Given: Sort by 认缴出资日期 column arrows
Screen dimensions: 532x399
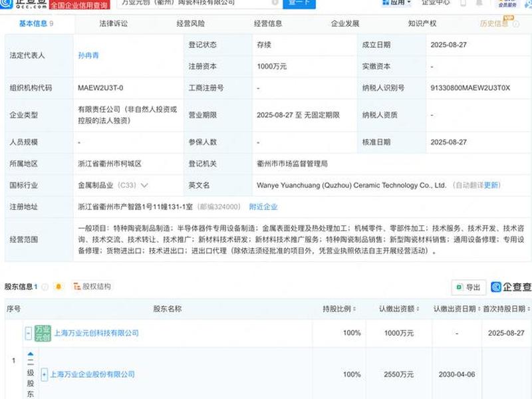Looking at the screenshot, I should coord(479,309).
